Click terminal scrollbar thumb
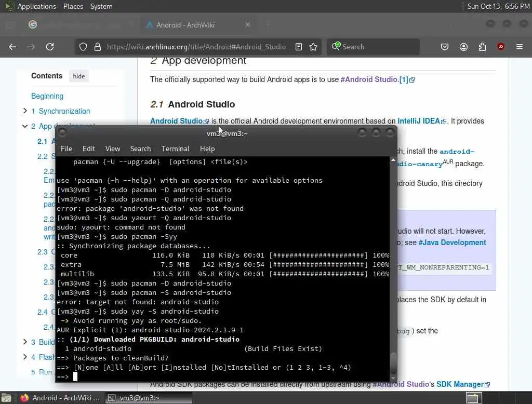The height and width of the screenshot is (404, 532). [x=393, y=363]
